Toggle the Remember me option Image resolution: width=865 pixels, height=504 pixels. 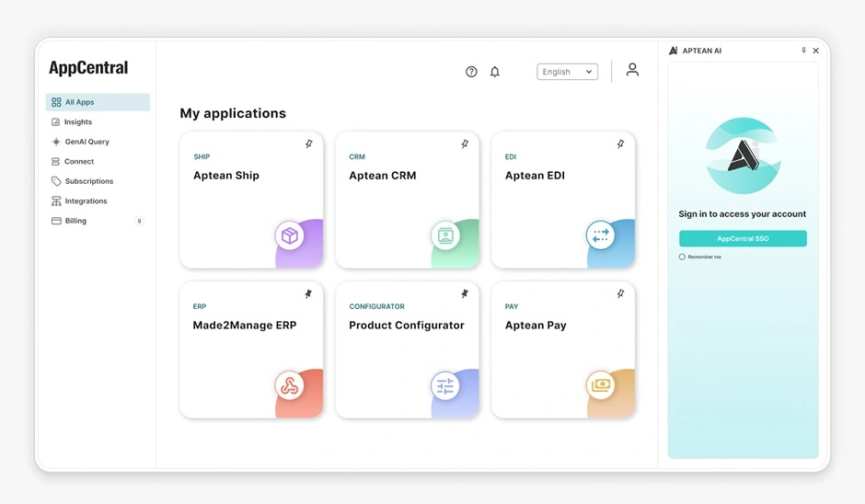coord(682,258)
